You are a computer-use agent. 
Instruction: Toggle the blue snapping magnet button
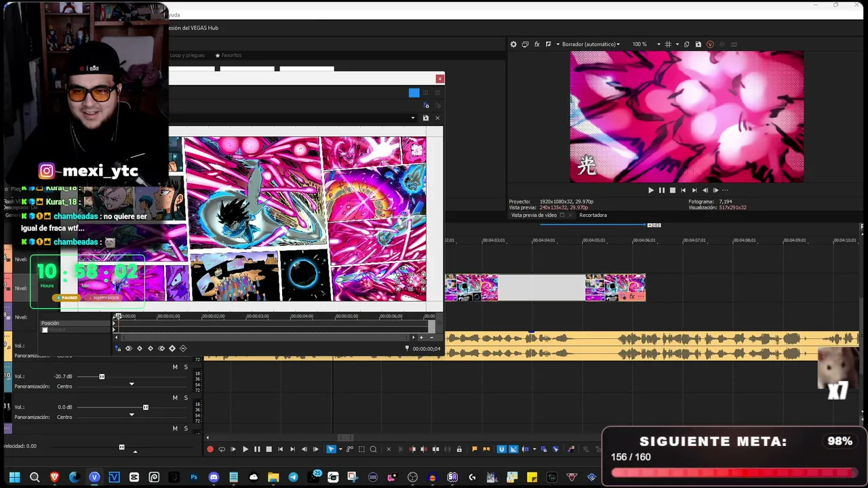[502, 449]
